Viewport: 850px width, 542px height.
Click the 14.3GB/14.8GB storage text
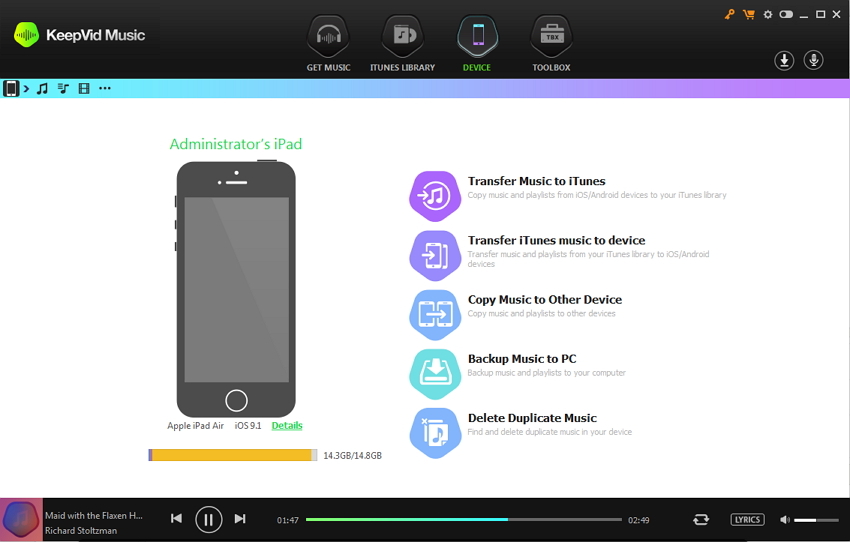click(352, 455)
